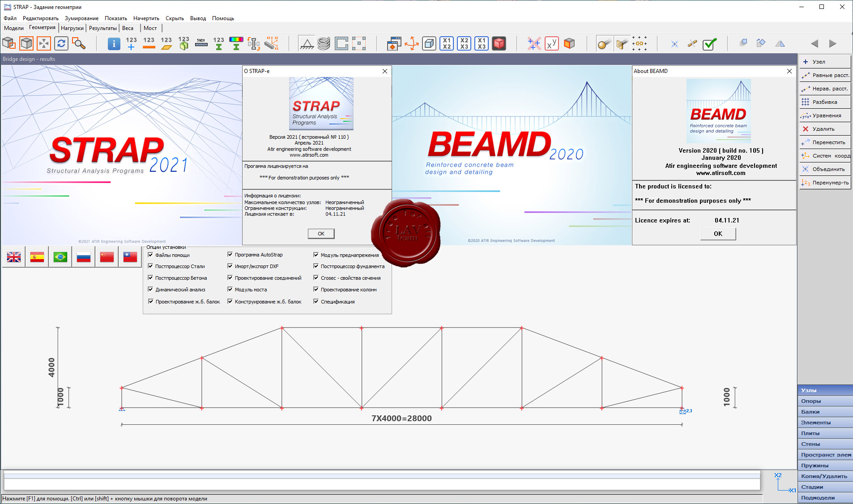This screenshot has height=504, width=853.
Task: Toggle Модуль преднапрежения checkbox
Action: (316, 255)
